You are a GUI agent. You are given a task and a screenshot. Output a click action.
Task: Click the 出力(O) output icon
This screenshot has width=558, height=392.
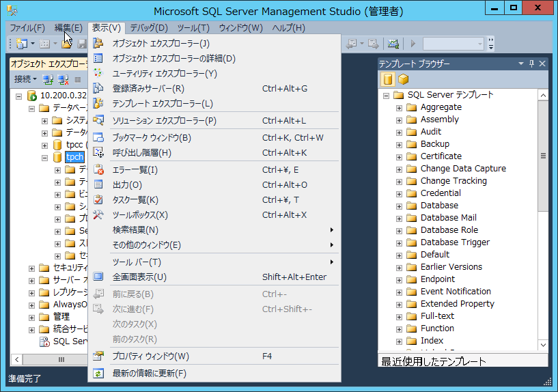click(x=98, y=184)
